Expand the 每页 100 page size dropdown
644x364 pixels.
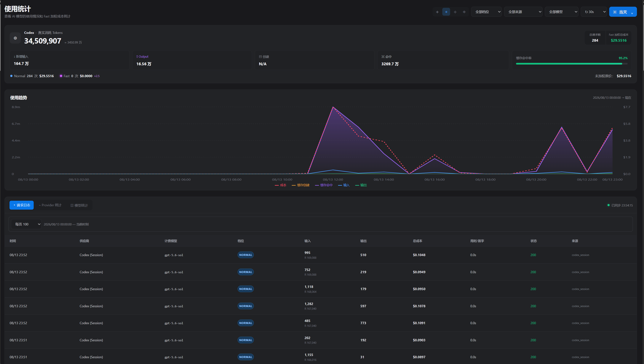pyautogui.click(x=26, y=224)
